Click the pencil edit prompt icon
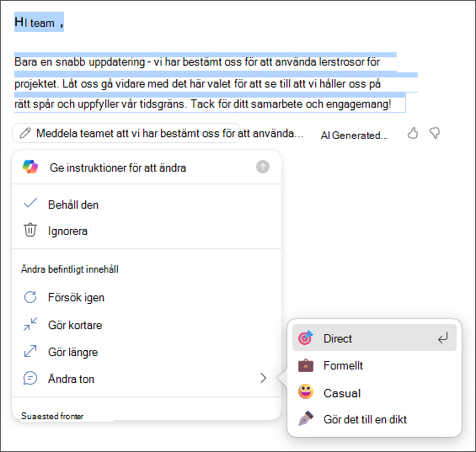Viewport: 476px width, 452px height. [25, 133]
